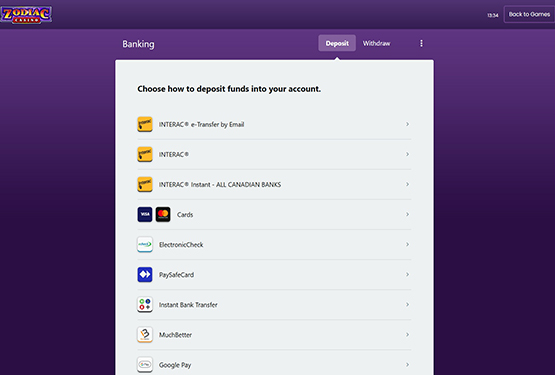Choose the MuchBetter label
This screenshot has width=555, height=375.
click(175, 335)
